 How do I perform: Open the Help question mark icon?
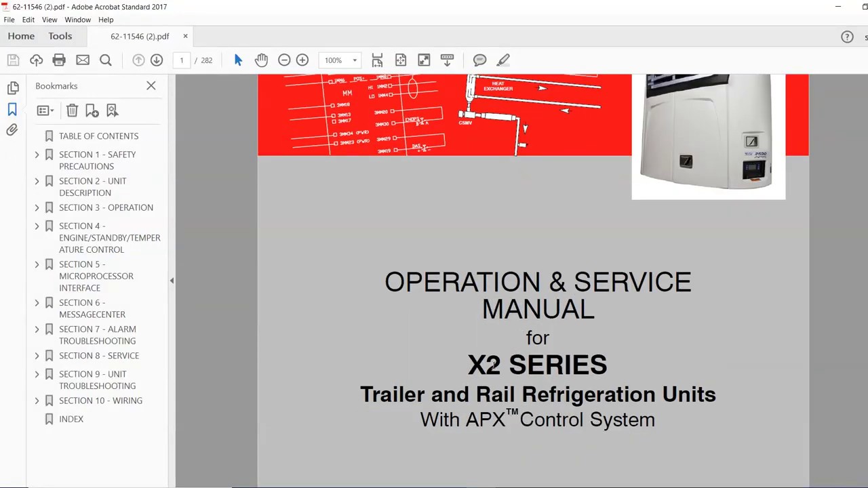(847, 37)
